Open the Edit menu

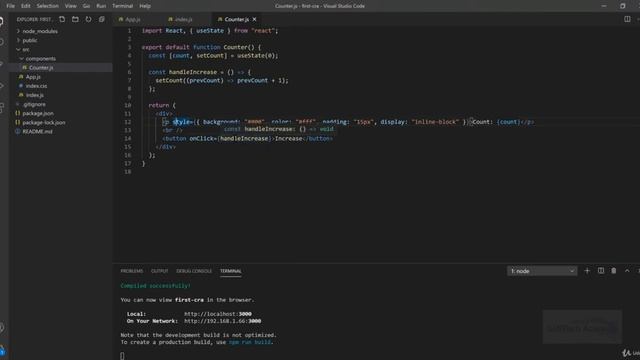click(26, 6)
